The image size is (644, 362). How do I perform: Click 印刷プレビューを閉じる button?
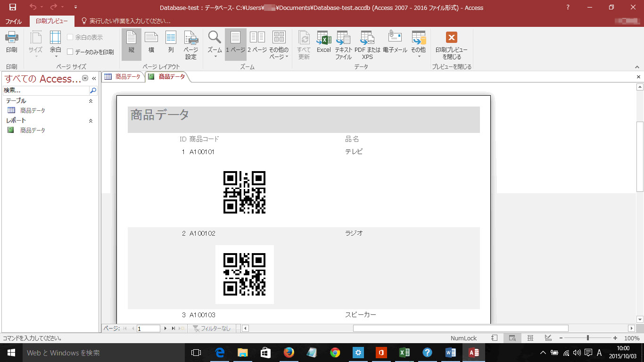pos(452,44)
